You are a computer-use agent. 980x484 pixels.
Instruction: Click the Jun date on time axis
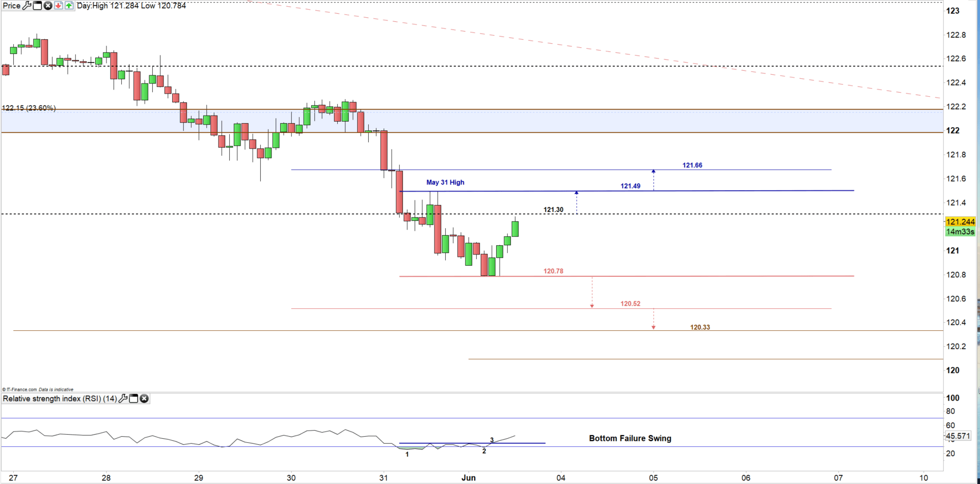(469, 478)
